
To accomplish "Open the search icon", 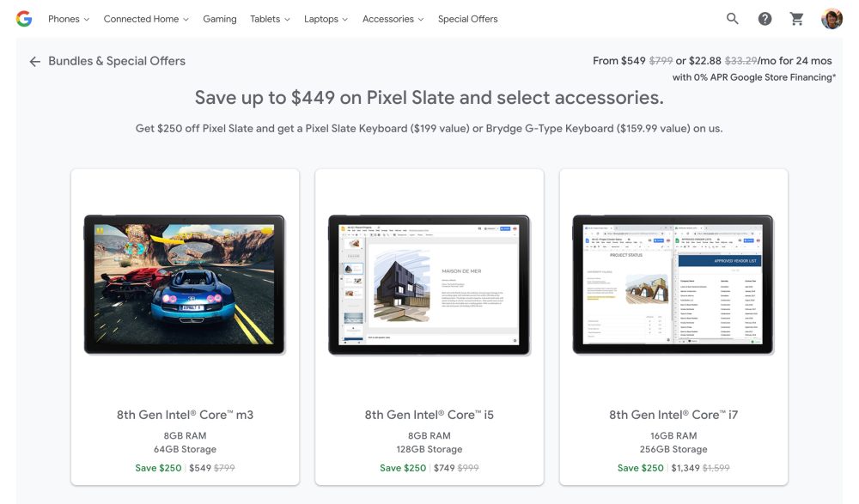I will [x=733, y=19].
